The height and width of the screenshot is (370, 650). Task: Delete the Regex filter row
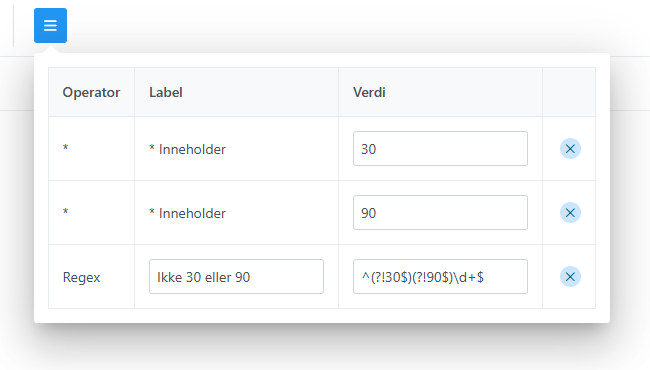click(570, 277)
